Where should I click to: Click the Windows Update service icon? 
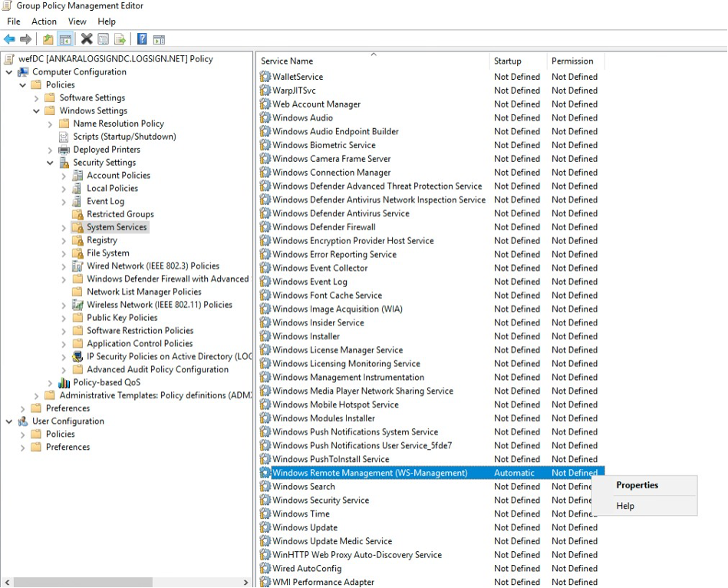(265, 527)
